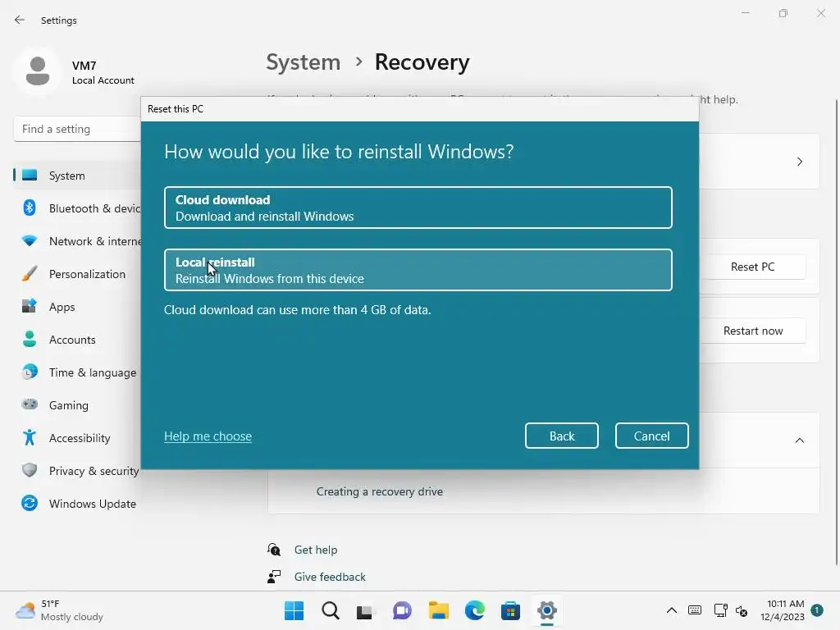This screenshot has width=840, height=630.
Task: Click the network tray icon
Action: pos(720,610)
